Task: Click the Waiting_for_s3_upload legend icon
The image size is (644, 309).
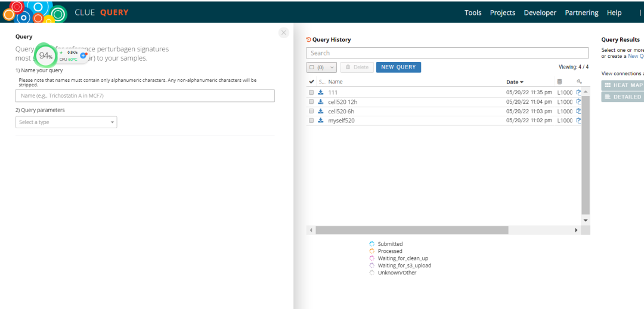Action: click(x=372, y=265)
